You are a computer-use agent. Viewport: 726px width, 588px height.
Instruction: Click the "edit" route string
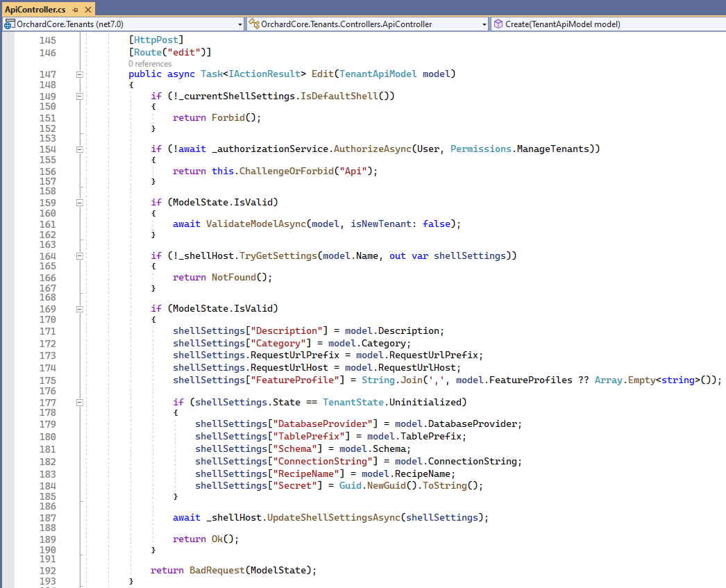tap(184, 52)
